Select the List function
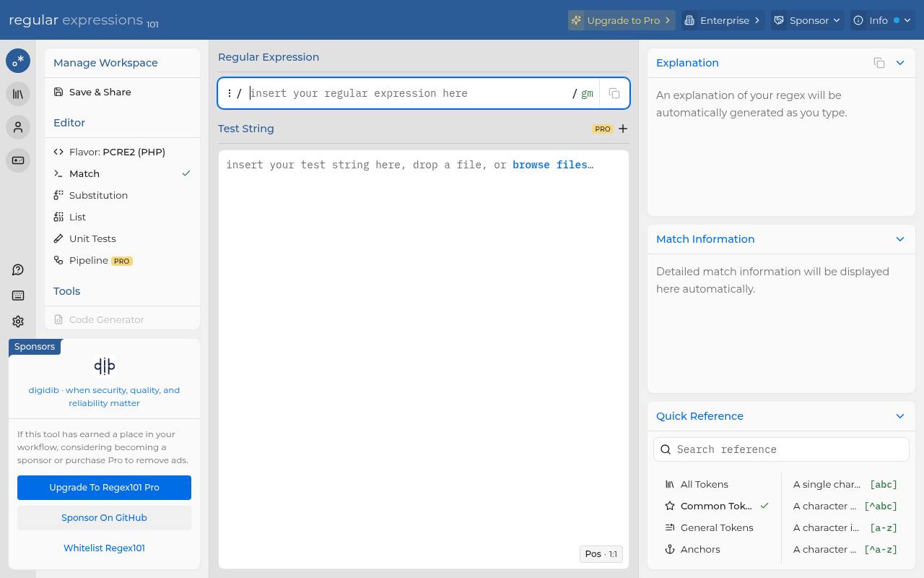Screen dimensions: 924x578 pos(122,217)
